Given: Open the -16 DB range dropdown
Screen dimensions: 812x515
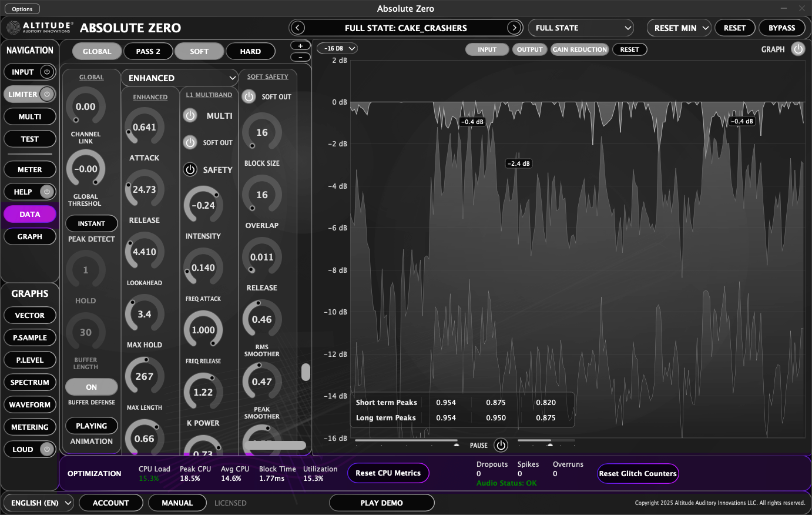Looking at the screenshot, I should pos(337,48).
